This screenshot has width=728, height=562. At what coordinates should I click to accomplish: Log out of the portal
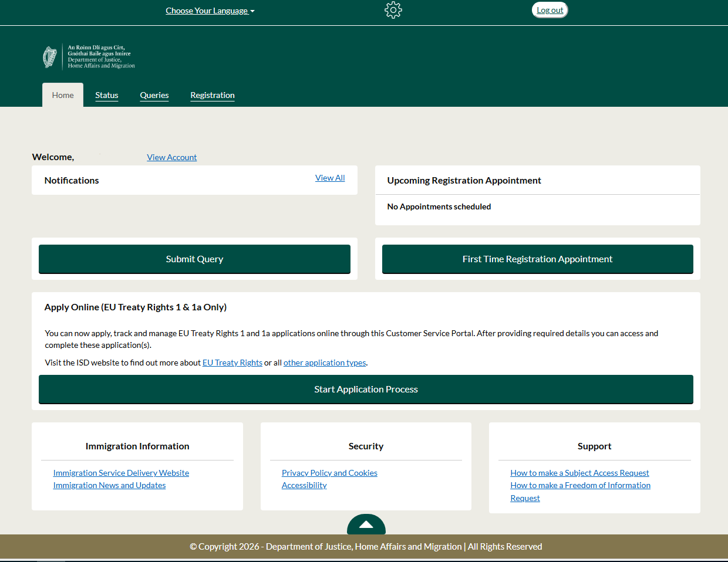(x=550, y=10)
